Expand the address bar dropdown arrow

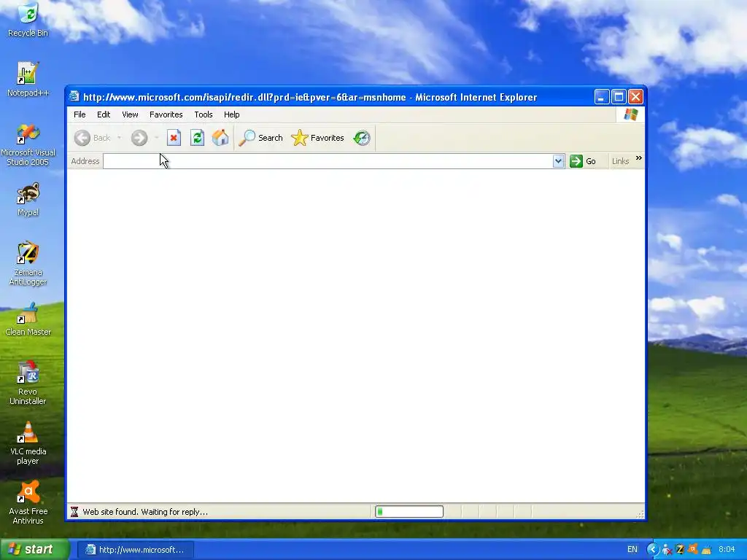coord(558,161)
